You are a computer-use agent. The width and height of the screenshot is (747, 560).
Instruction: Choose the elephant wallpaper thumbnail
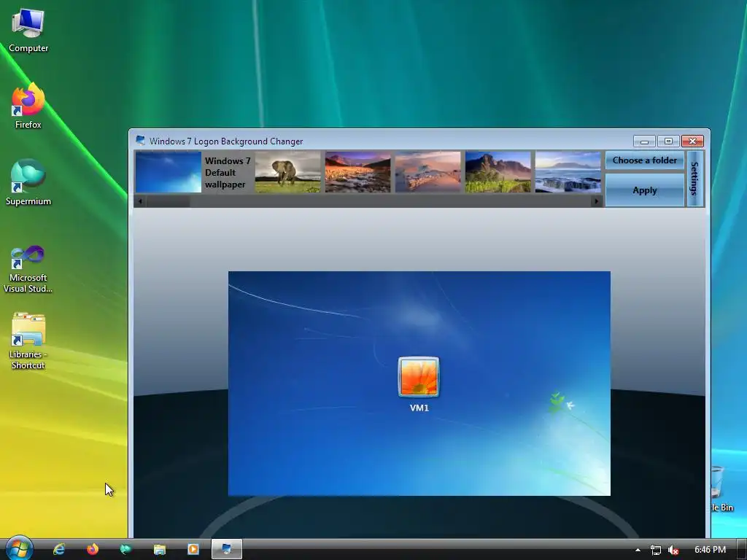287,172
